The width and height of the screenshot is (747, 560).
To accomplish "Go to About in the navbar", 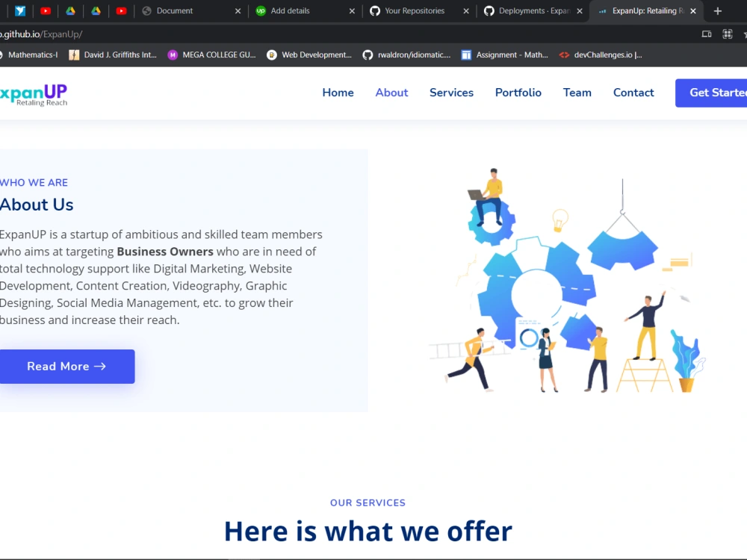I will pos(391,93).
